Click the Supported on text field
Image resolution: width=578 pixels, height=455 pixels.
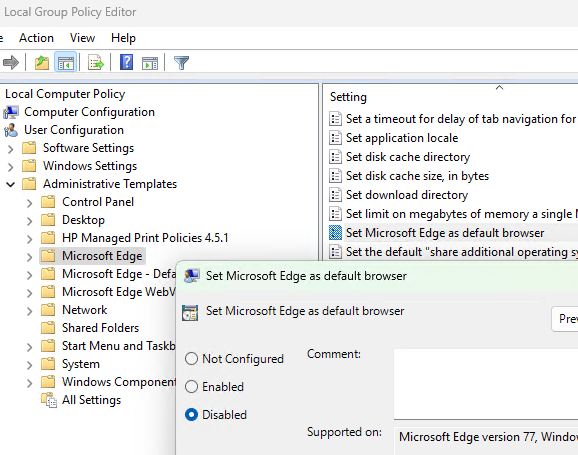tap(486, 441)
